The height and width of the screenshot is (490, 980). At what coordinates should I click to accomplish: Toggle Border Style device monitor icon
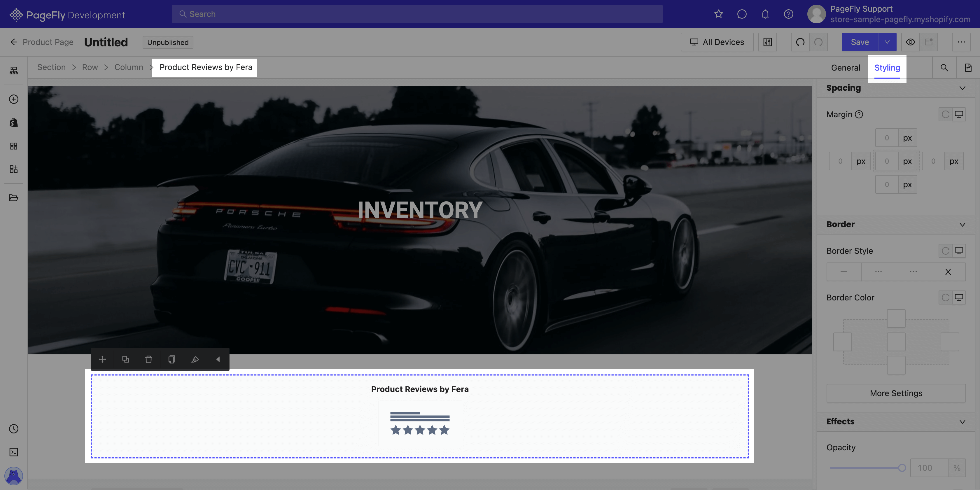959,251
